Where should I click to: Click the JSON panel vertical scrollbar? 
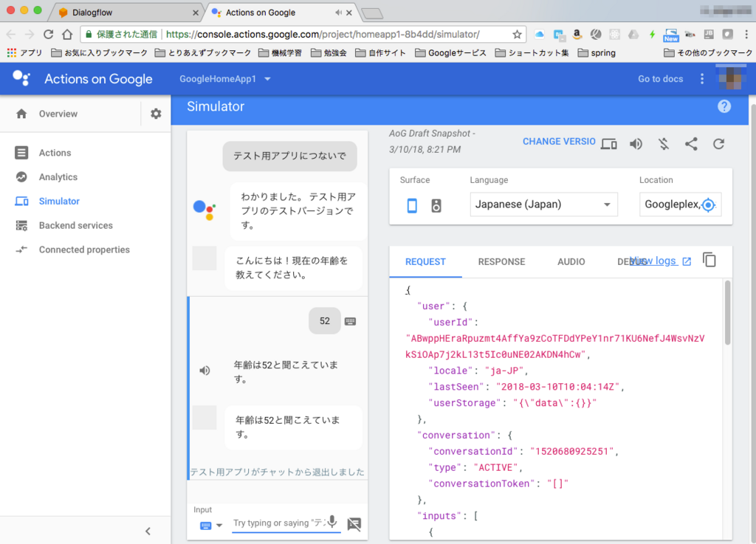[727, 313]
